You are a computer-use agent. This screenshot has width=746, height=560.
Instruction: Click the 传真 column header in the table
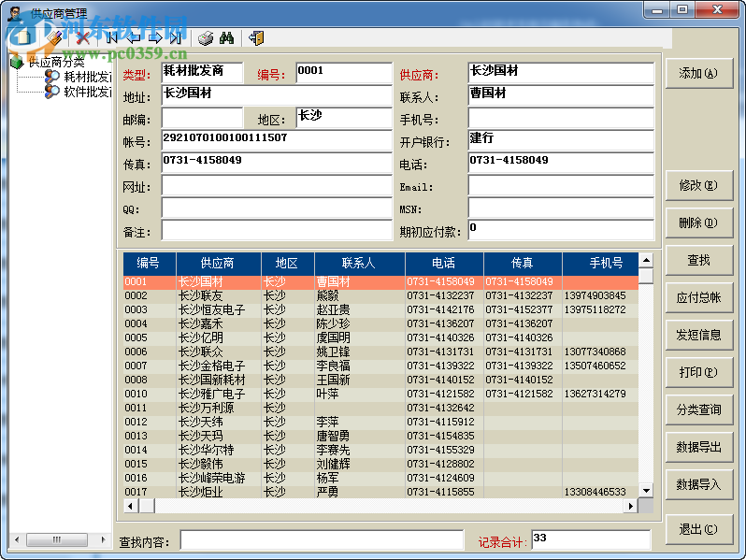[x=523, y=263]
